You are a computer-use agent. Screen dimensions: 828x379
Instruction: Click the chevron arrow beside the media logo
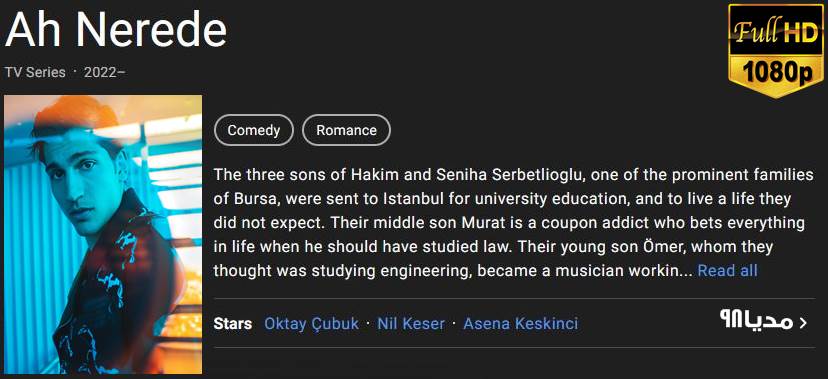803,323
